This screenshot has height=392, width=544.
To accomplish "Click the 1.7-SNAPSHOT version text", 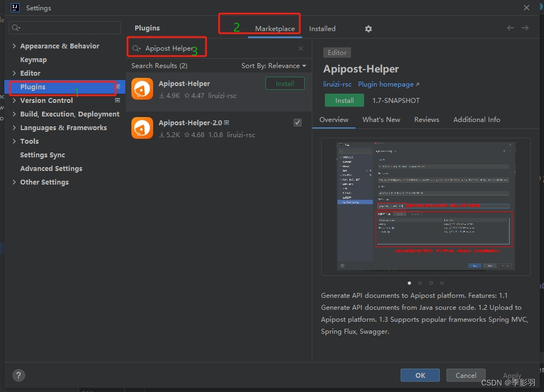I will pyautogui.click(x=396, y=101).
